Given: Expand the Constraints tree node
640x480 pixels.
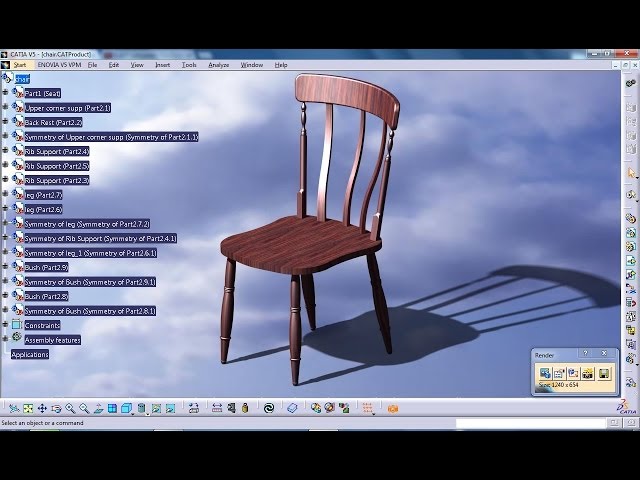Looking at the screenshot, I should pyautogui.click(x=5, y=325).
